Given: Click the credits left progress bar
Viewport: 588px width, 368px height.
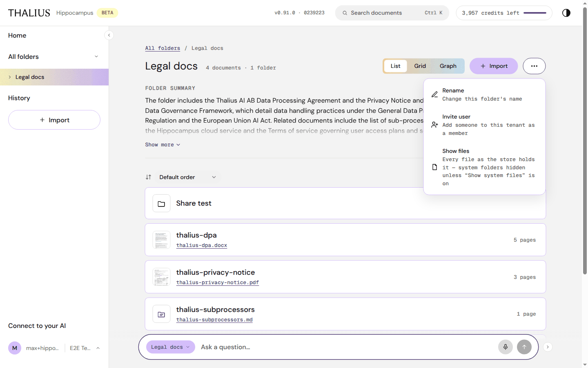Looking at the screenshot, I should pyautogui.click(x=535, y=13).
